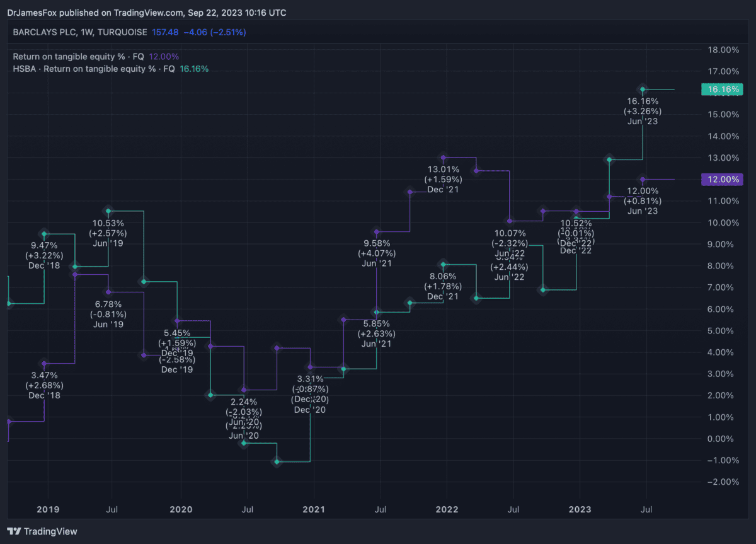Click Barclays' 12.00% Jun '23 data point marker
This screenshot has height=544, width=756.
642,180
